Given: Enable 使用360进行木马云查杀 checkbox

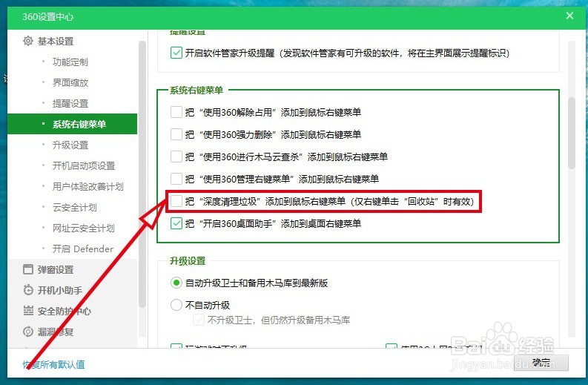Looking at the screenshot, I should pos(176,157).
